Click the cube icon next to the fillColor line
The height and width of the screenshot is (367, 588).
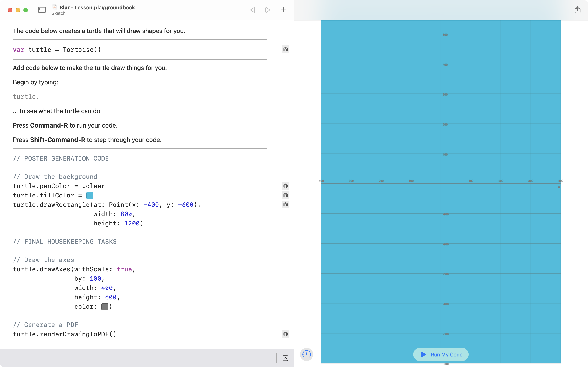pyautogui.click(x=285, y=195)
